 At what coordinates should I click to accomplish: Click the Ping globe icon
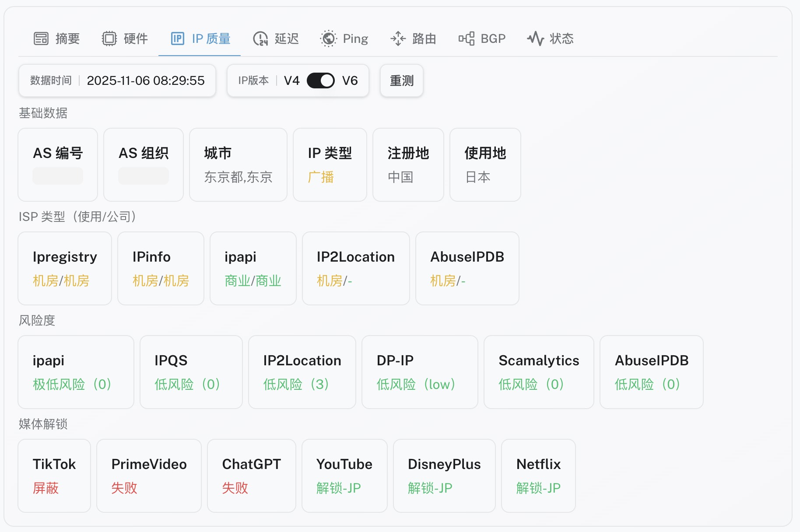coord(328,38)
